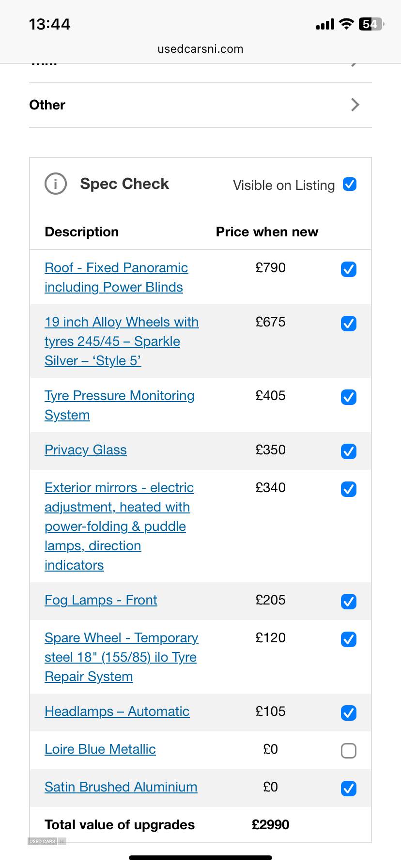Toggle the Privacy Glass checkbox
401x868 pixels.
(x=349, y=451)
